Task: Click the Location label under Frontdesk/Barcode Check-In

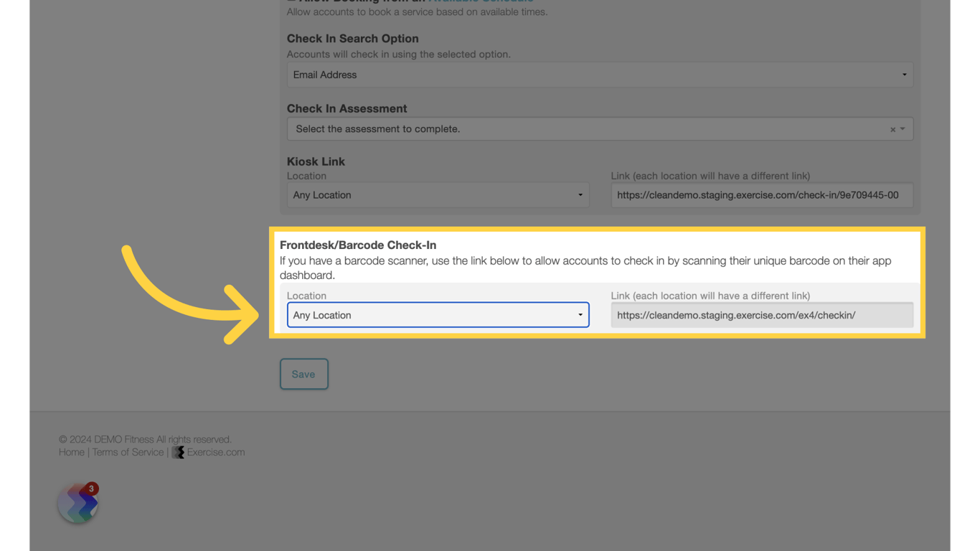Action: point(306,296)
